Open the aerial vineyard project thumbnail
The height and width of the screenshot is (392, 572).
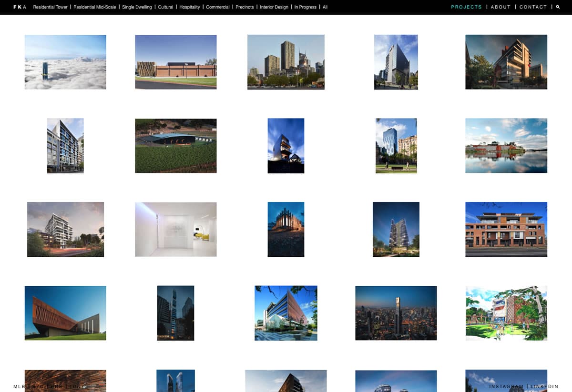(176, 146)
